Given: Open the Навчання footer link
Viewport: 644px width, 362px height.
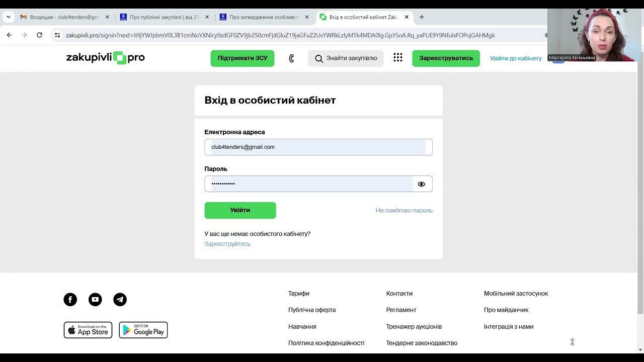Looking at the screenshot, I should click(x=302, y=327).
